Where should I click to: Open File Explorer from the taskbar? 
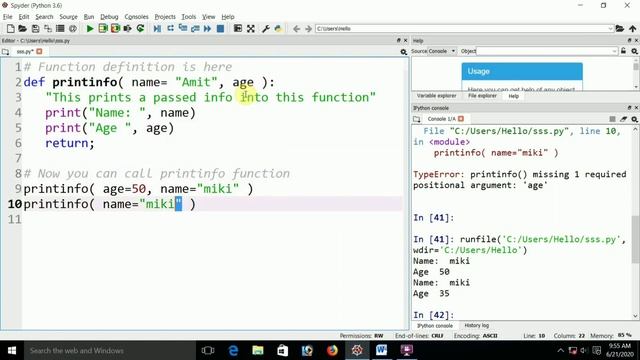(x=258, y=350)
